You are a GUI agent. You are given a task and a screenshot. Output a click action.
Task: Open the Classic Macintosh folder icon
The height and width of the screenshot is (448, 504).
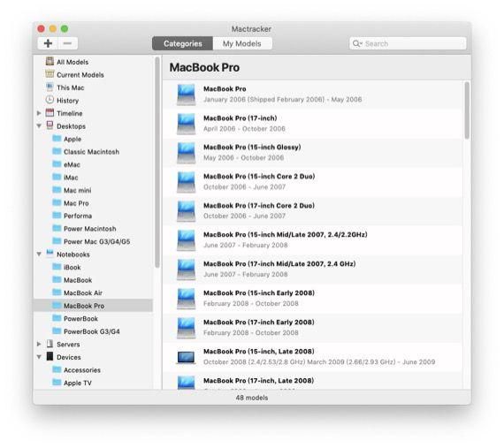[57, 151]
